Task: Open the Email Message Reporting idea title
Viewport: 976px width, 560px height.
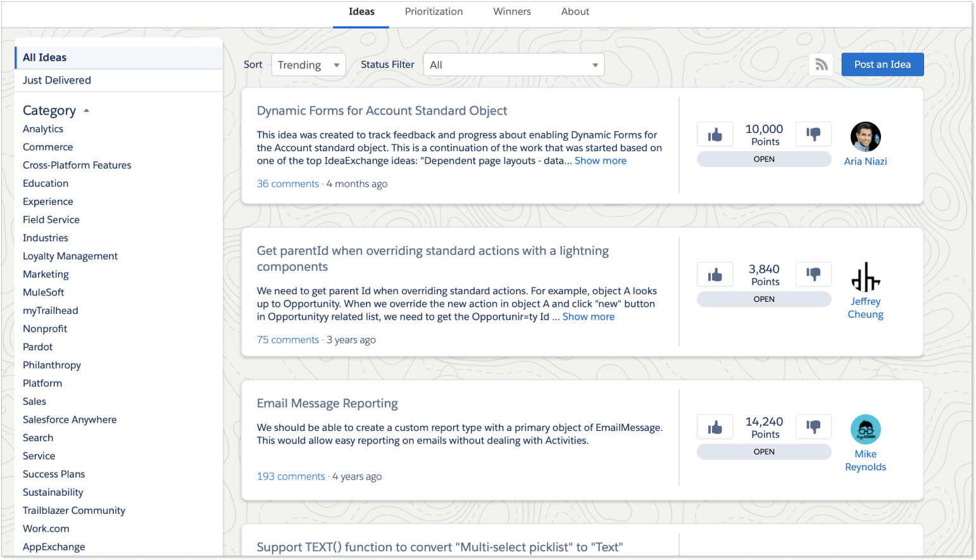Action: [327, 403]
